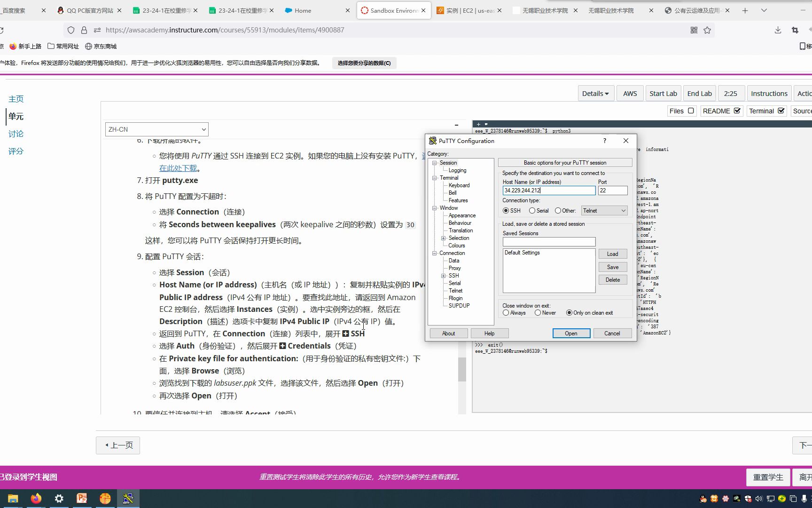Click inside the Host Name field in PuTTY
Image resolution: width=812 pixels, height=508 pixels.
click(x=548, y=190)
